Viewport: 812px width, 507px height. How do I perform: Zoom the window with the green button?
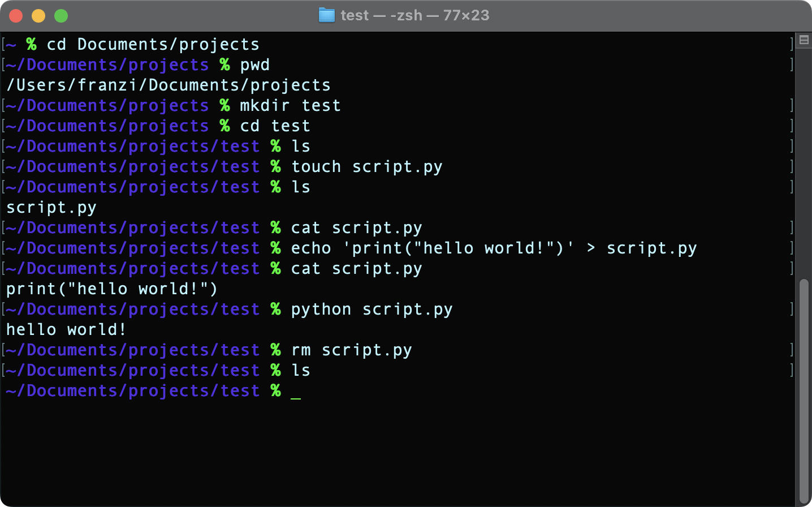coord(61,16)
